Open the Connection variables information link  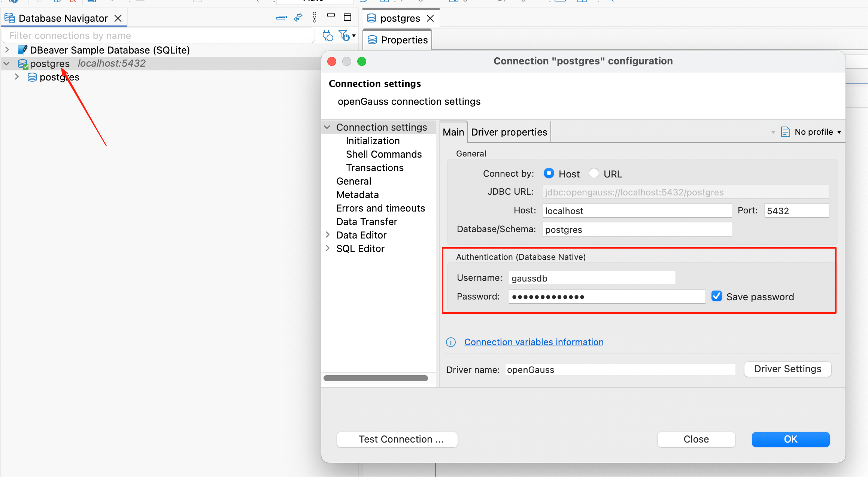[534, 342]
